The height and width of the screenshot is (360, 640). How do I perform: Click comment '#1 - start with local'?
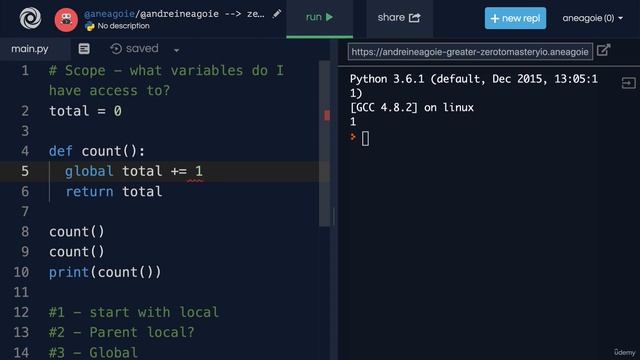[134, 312]
